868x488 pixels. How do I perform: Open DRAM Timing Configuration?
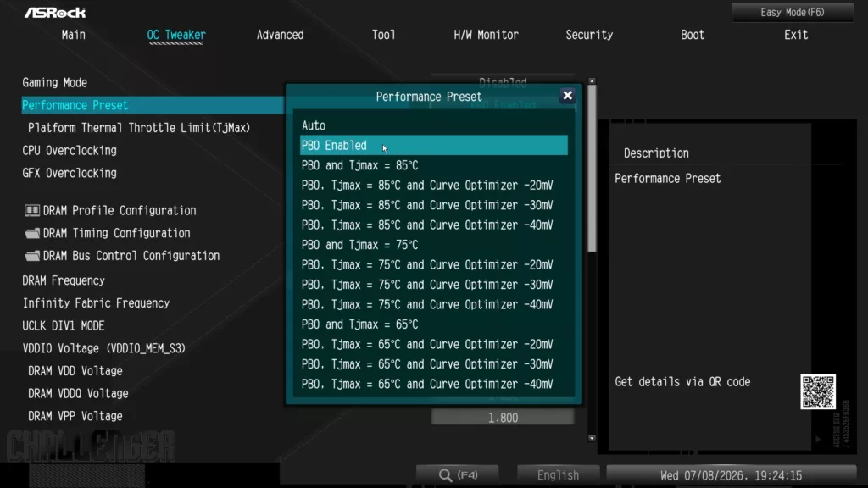117,233
